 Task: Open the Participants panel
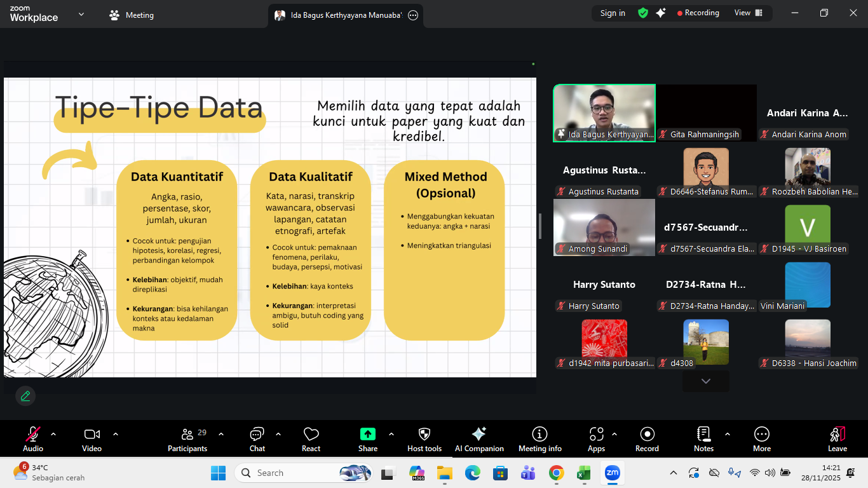pos(187,439)
